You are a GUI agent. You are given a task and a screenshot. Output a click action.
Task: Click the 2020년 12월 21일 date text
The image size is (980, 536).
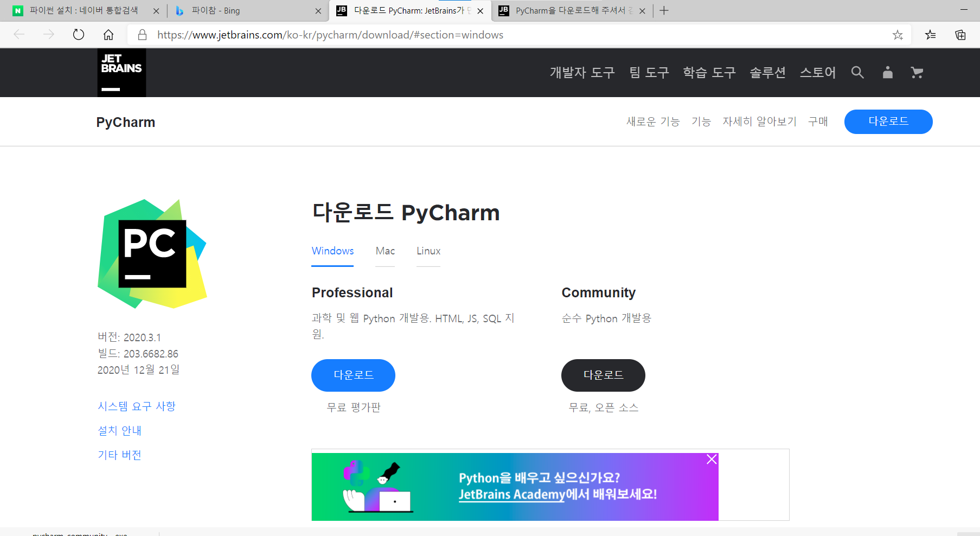click(x=138, y=370)
